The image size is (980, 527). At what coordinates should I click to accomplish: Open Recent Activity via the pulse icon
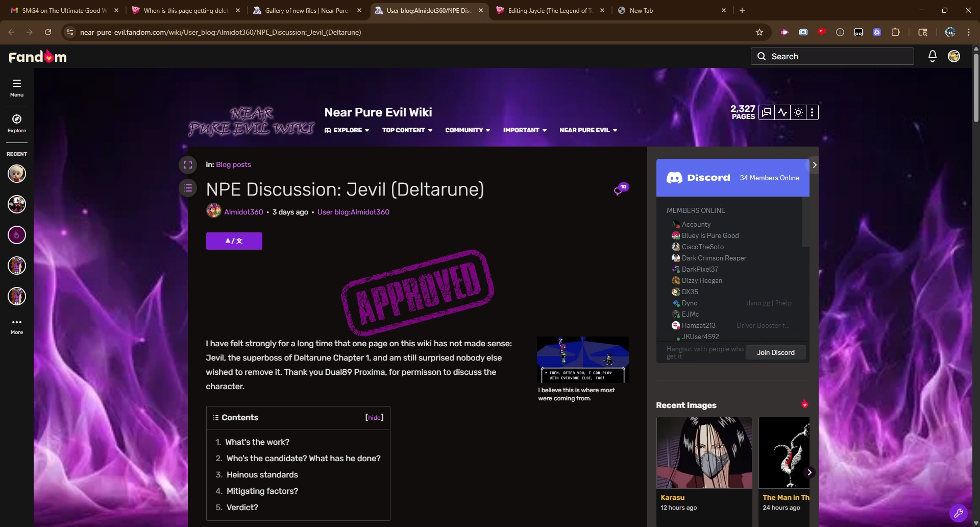[782, 112]
